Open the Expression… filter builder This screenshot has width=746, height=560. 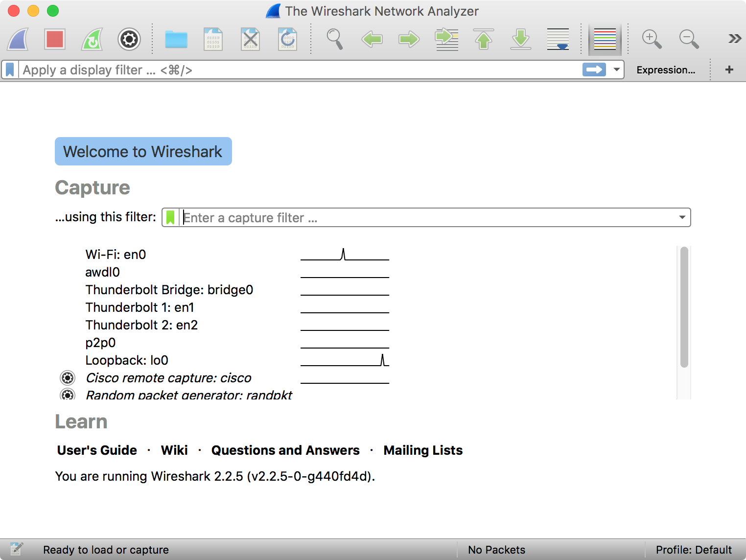[x=666, y=70]
